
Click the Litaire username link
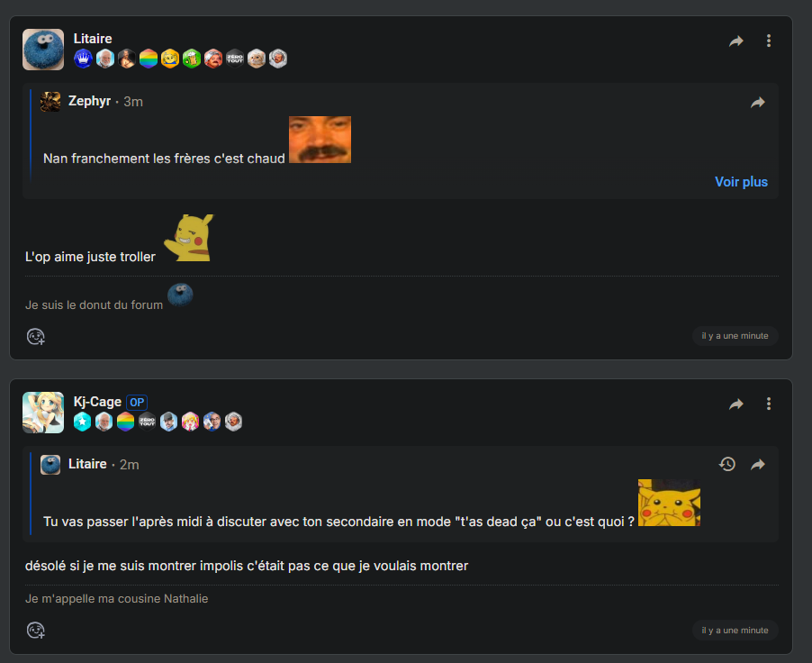click(93, 39)
